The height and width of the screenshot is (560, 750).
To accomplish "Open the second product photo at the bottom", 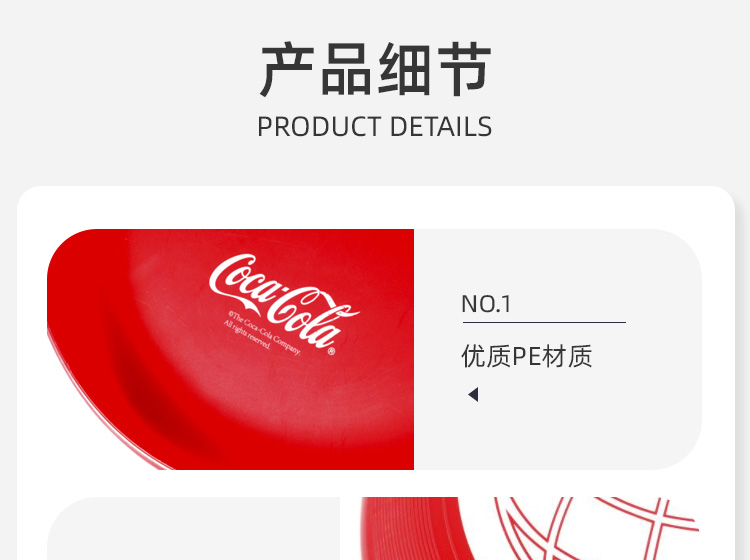I will pyautogui.click(x=521, y=528).
